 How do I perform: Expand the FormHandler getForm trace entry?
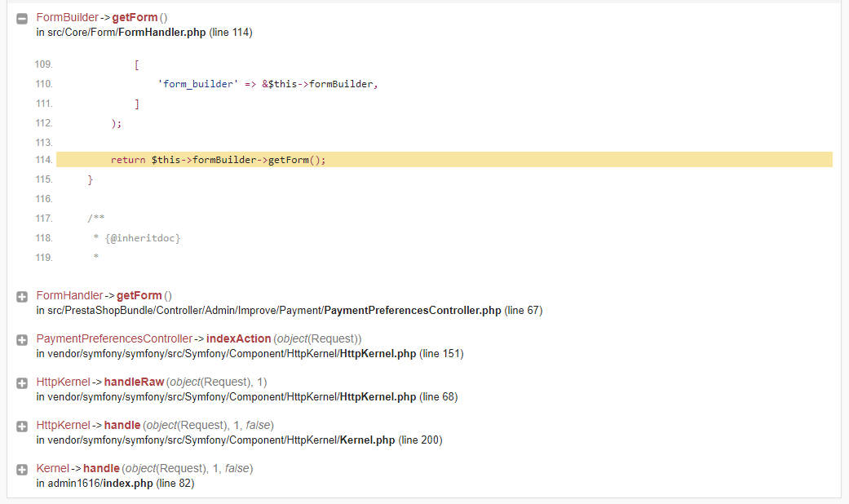22,297
